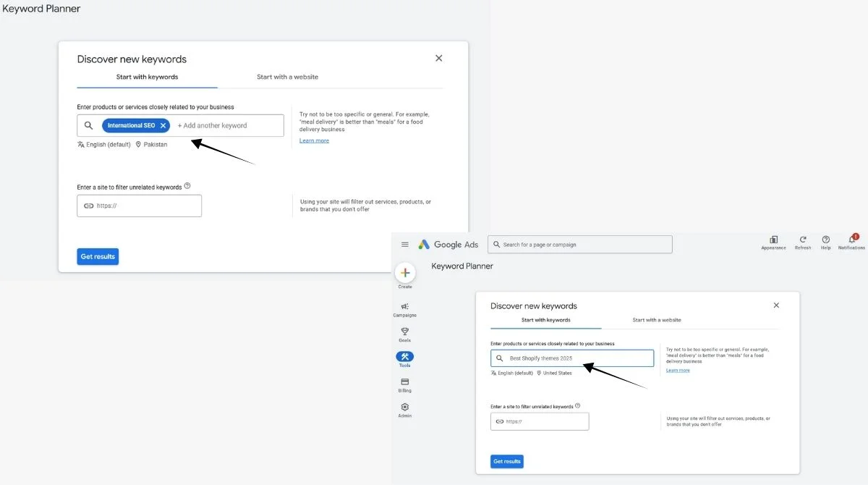The image size is (868, 485).
Task: Refresh the Google Ads page
Action: pyautogui.click(x=803, y=241)
